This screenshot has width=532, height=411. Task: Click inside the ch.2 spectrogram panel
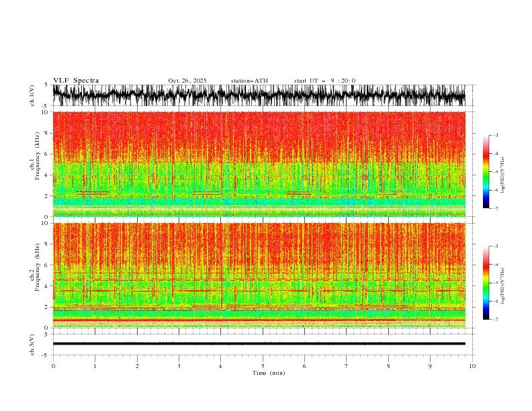point(259,275)
